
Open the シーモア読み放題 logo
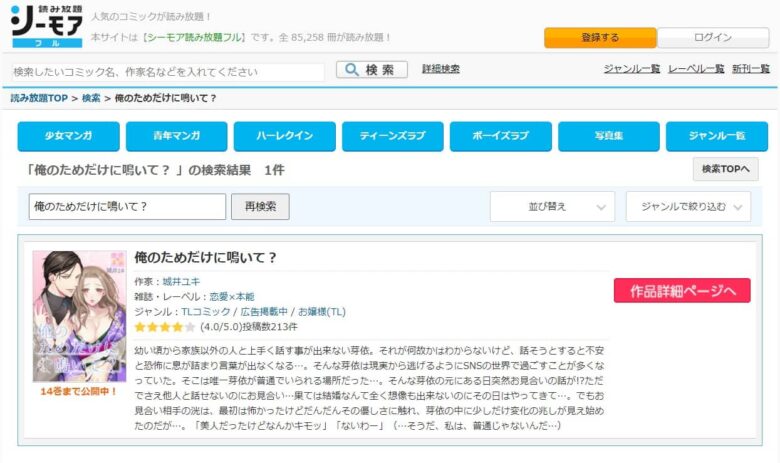pos(47,26)
